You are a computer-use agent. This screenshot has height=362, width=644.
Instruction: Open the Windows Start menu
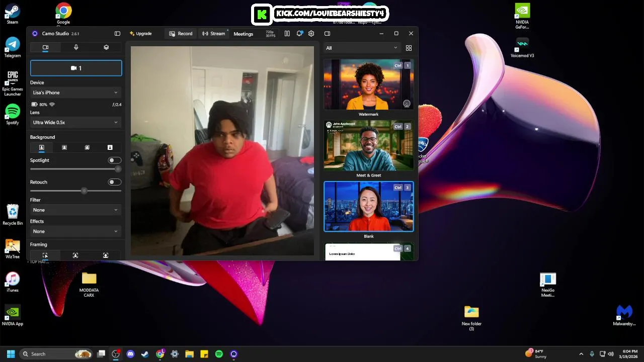pyautogui.click(x=11, y=354)
